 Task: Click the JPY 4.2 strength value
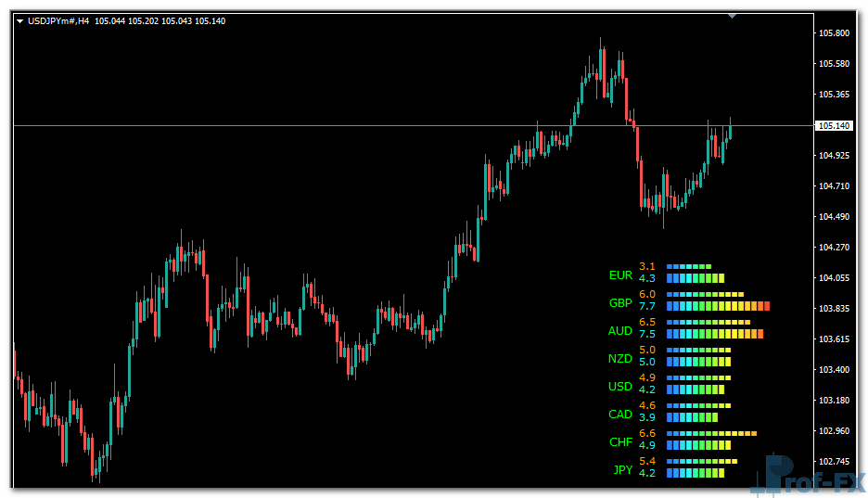(647, 473)
